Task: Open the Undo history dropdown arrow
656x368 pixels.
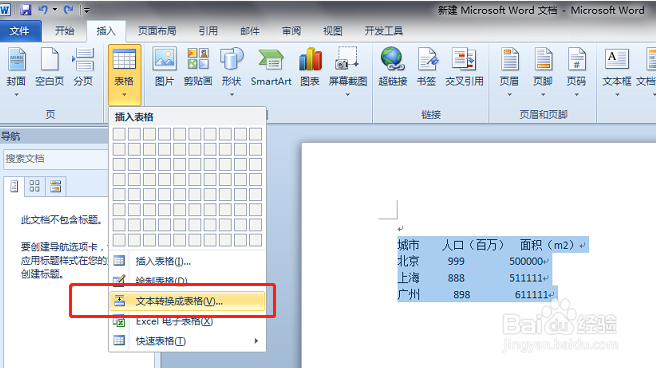Action: (x=55, y=9)
